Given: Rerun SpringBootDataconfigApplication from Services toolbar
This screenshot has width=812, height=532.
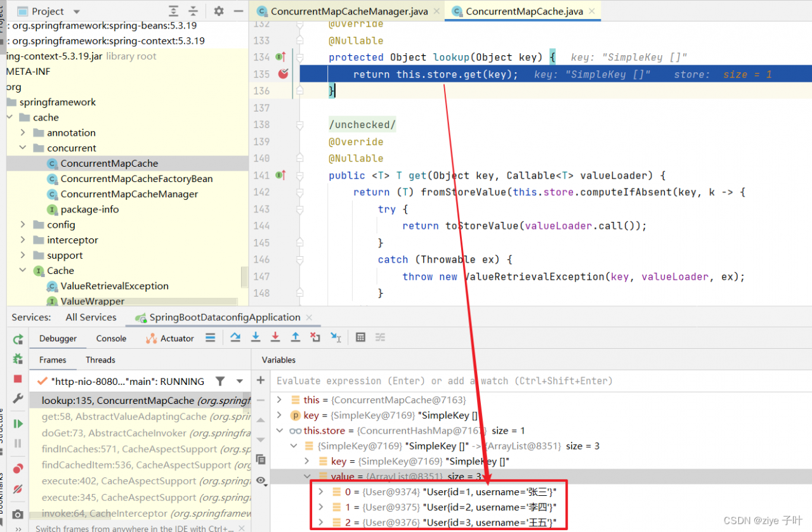Looking at the screenshot, I should click(x=18, y=339).
